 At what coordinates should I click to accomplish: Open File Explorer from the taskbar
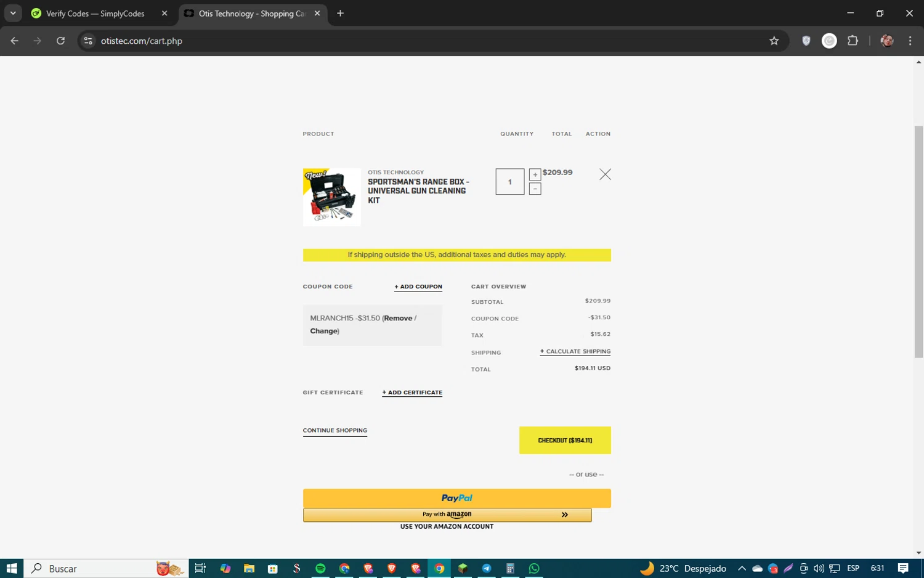[249, 568]
